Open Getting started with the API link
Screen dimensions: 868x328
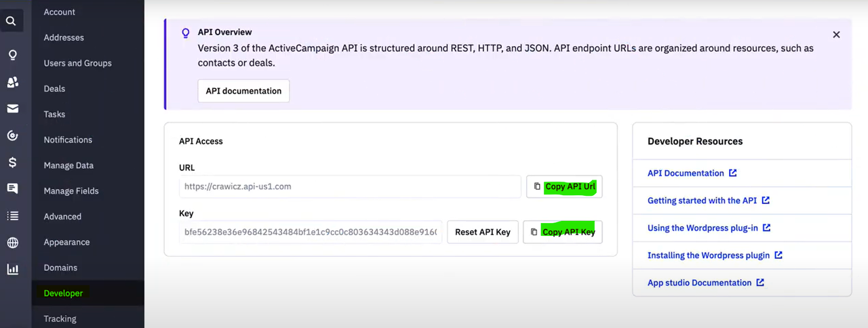tap(702, 201)
